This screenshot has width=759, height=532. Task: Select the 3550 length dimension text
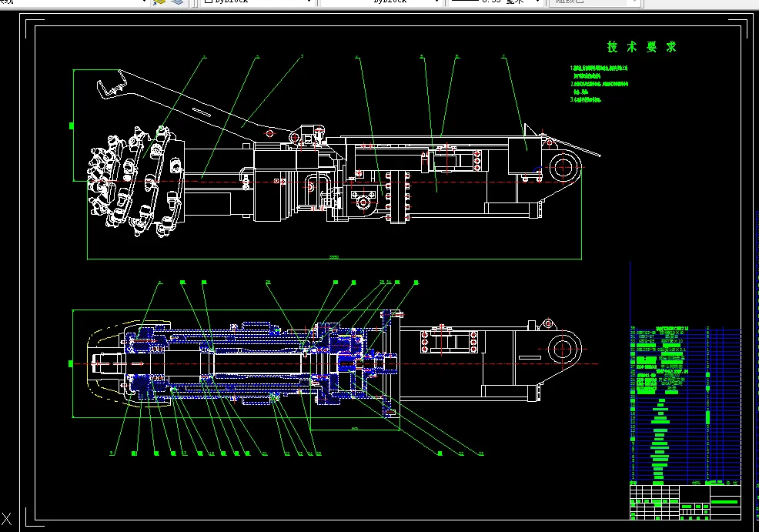coord(334,257)
